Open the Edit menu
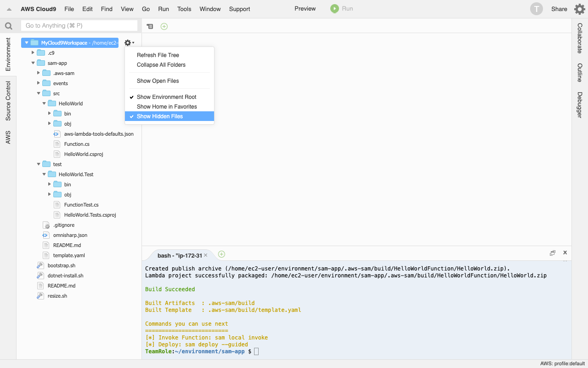The width and height of the screenshot is (588, 368). point(87,9)
